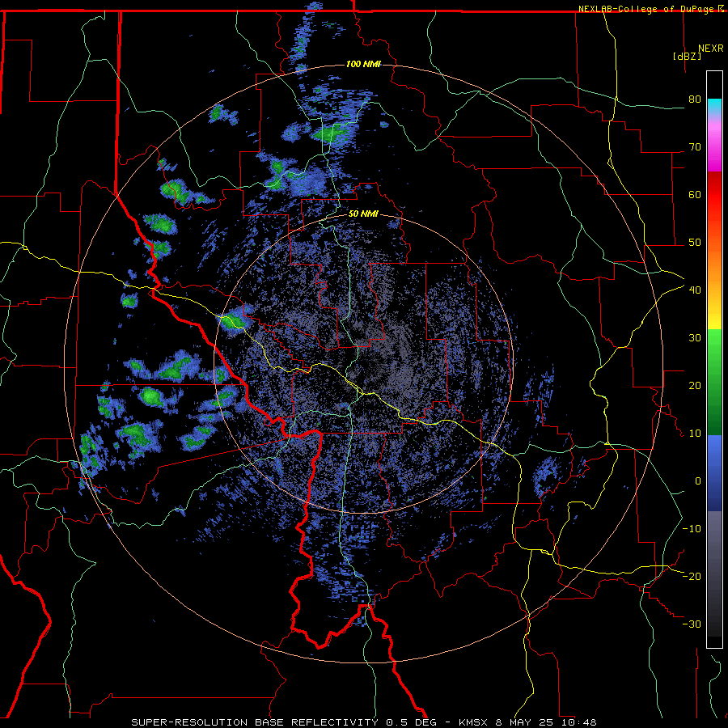
Task: Click the 80 value on dBZ scale
Action: tap(695, 99)
